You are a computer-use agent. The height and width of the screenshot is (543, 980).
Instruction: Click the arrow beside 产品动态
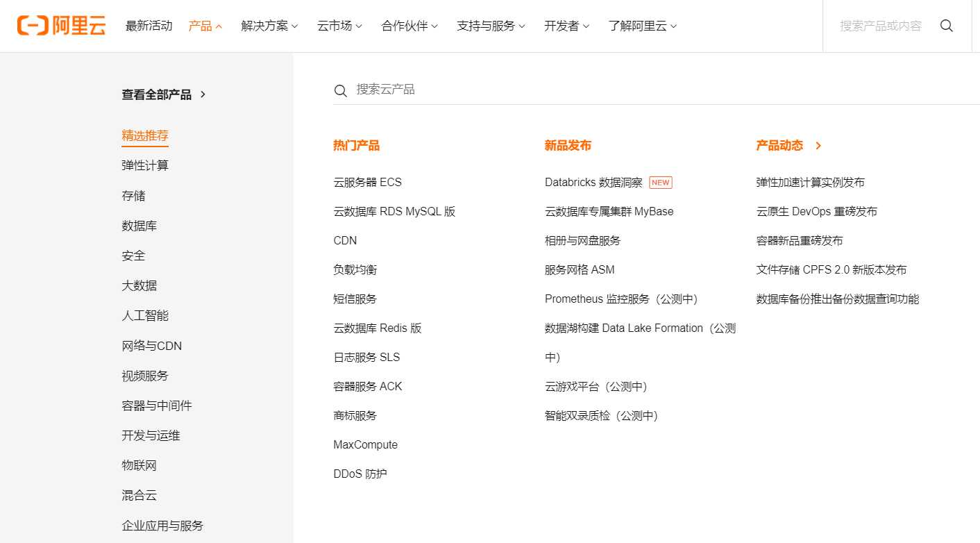point(818,146)
